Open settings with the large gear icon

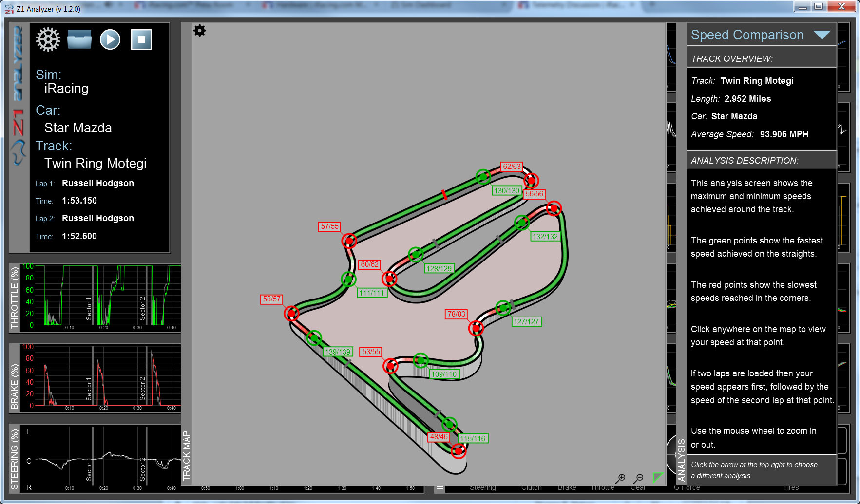(x=48, y=39)
